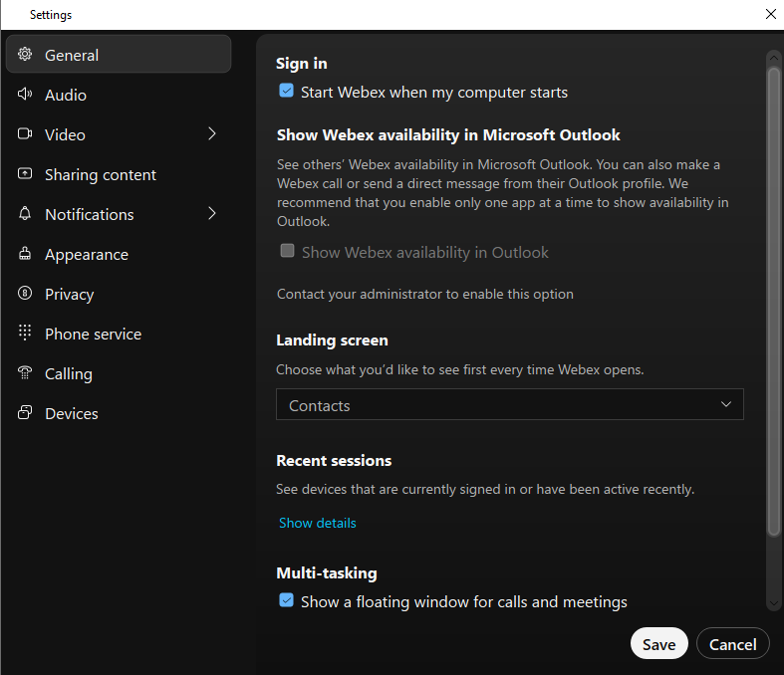Uncheck Start Webex when my computer starts
This screenshot has width=784, height=675.
click(287, 92)
